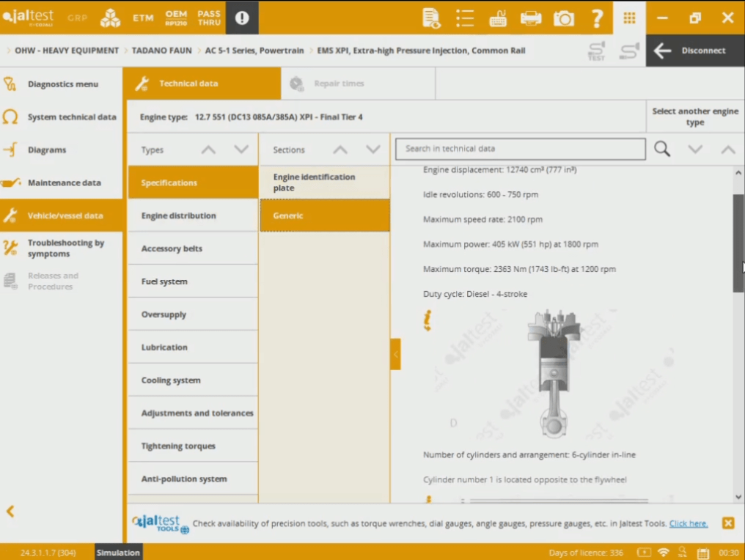Move Sections list down with arrow

point(373,150)
